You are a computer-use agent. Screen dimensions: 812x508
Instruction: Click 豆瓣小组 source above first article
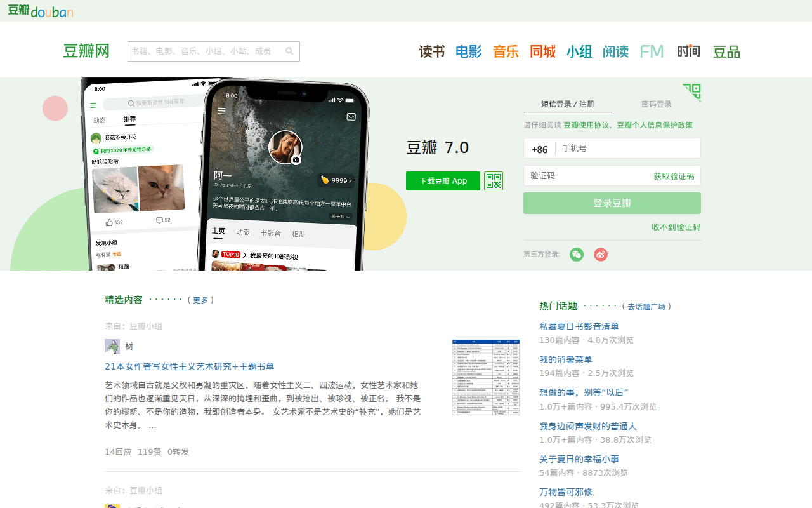coord(146,326)
